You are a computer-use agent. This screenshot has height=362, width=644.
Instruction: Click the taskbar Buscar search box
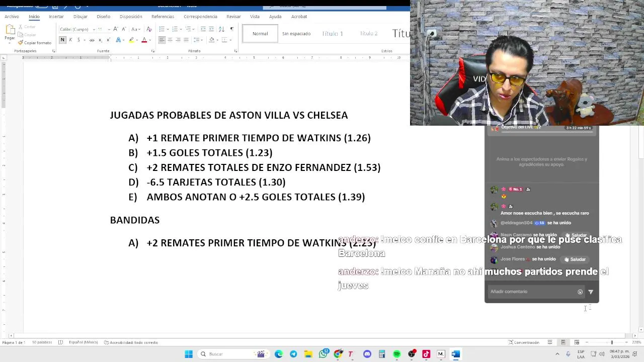(233, 354)
